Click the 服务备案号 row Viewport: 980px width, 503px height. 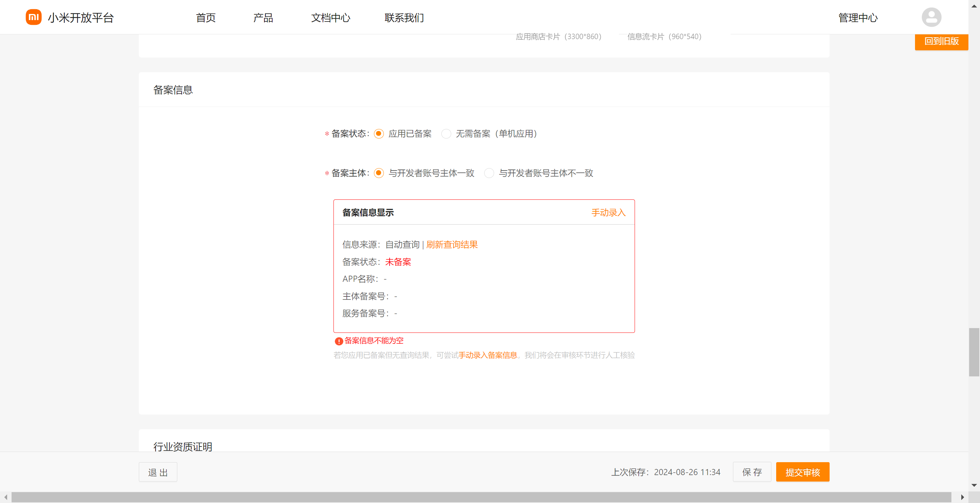point(370,313)
